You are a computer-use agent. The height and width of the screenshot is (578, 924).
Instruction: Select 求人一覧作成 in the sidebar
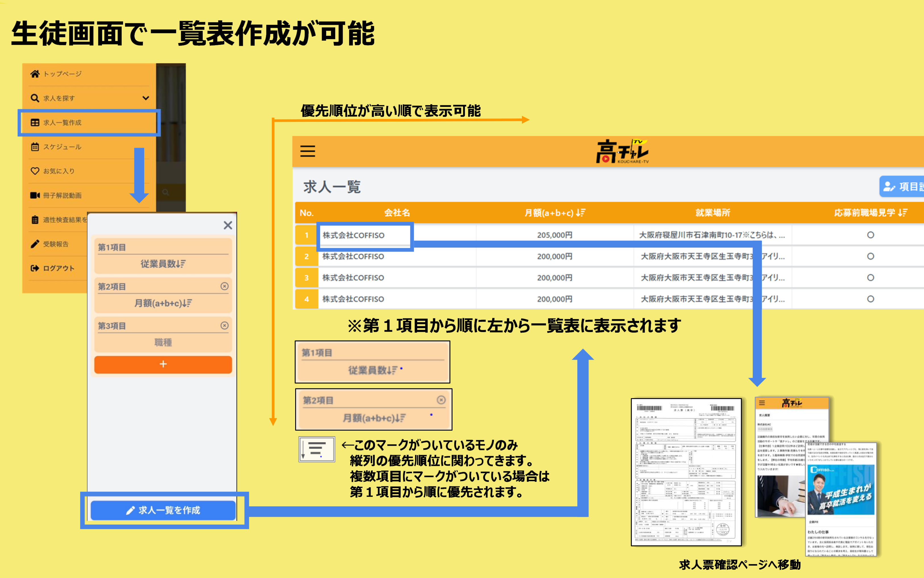coord(62,123)
